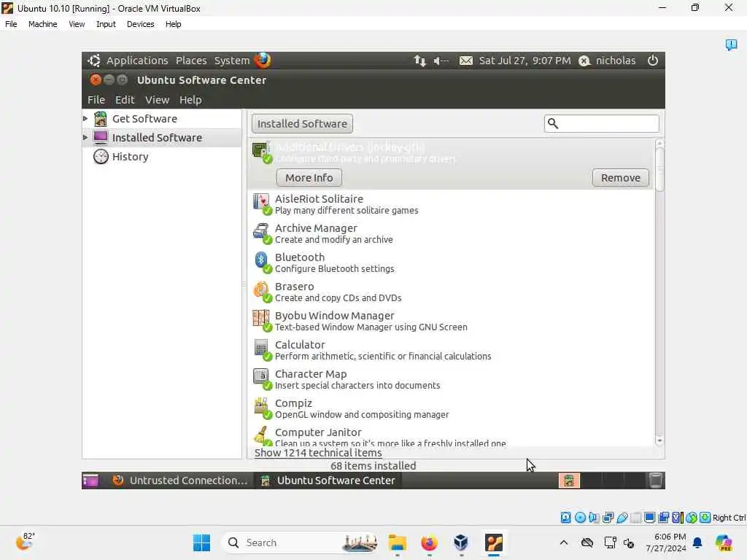Image resolution: width=747 pixels, height=560 pixels.
Task: Open VirtualBox Devices menu
Action: point(140,24)
